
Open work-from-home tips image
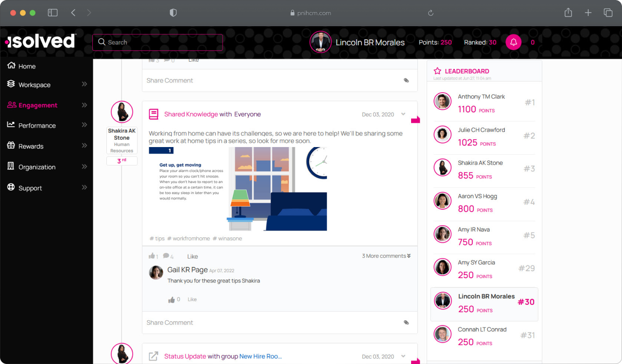coord(238,189)
